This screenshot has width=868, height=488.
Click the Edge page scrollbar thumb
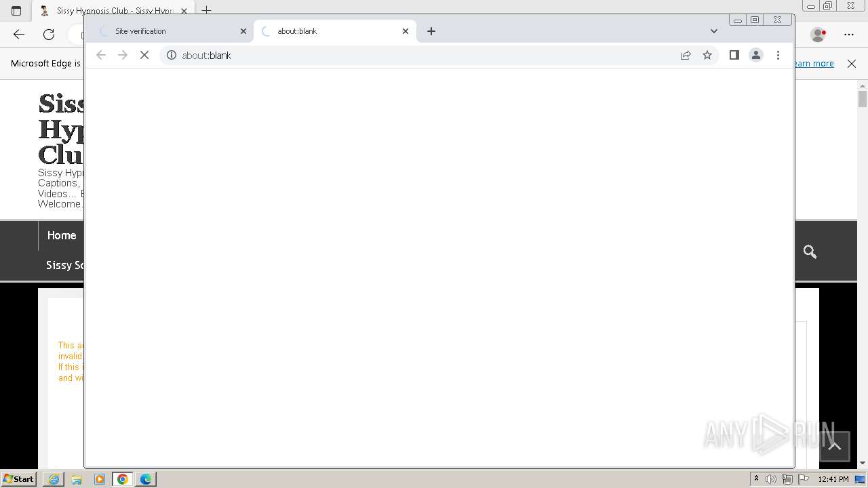coord(863,99)
